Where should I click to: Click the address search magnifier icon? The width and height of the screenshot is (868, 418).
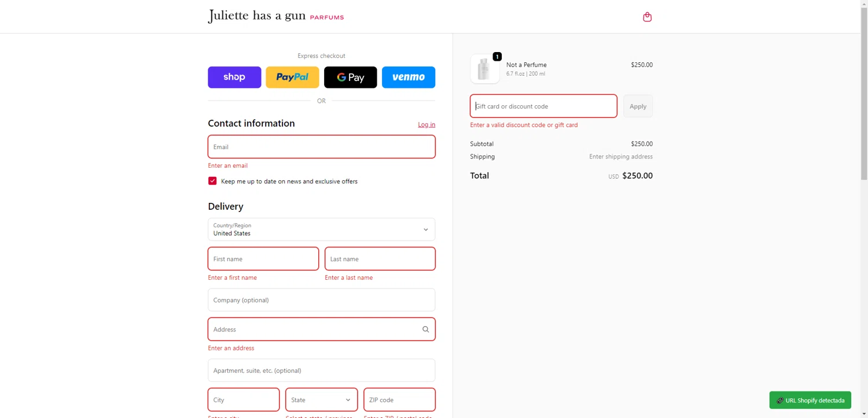pos(425,330)
